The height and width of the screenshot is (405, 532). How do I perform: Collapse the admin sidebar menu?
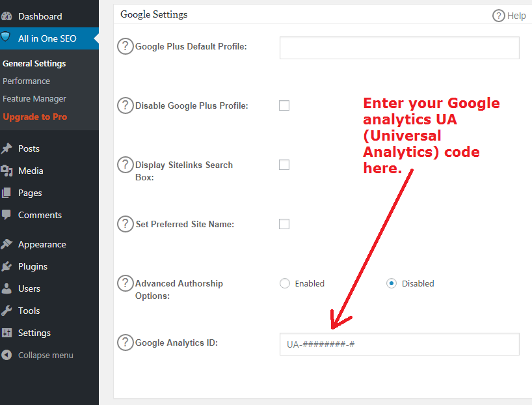[x=37, y=355]
